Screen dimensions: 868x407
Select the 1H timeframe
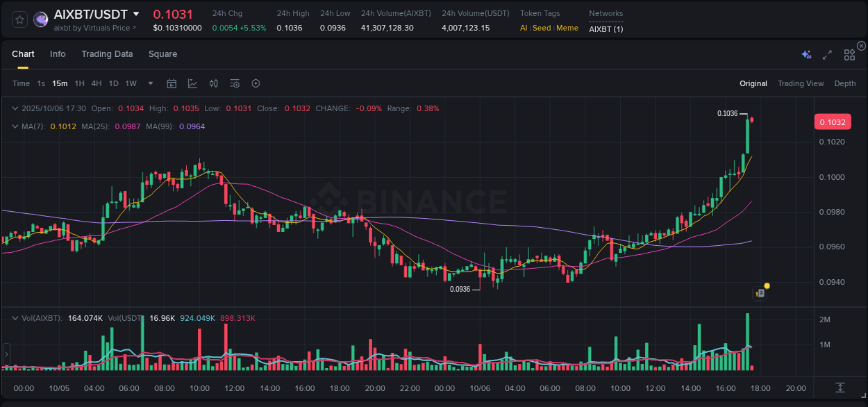point(80,83)
